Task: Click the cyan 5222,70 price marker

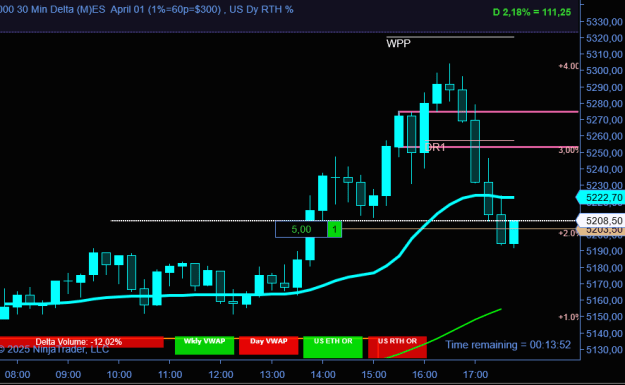Action: coord(601,197)
